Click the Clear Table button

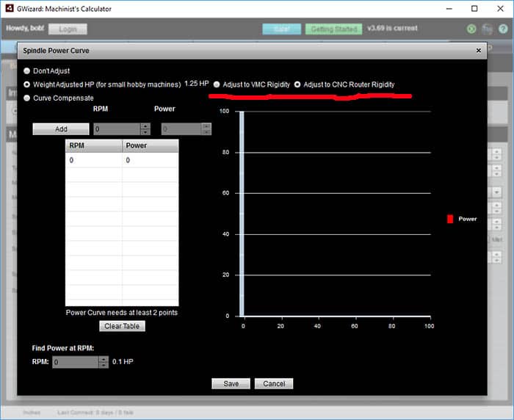tap(122, 326)
